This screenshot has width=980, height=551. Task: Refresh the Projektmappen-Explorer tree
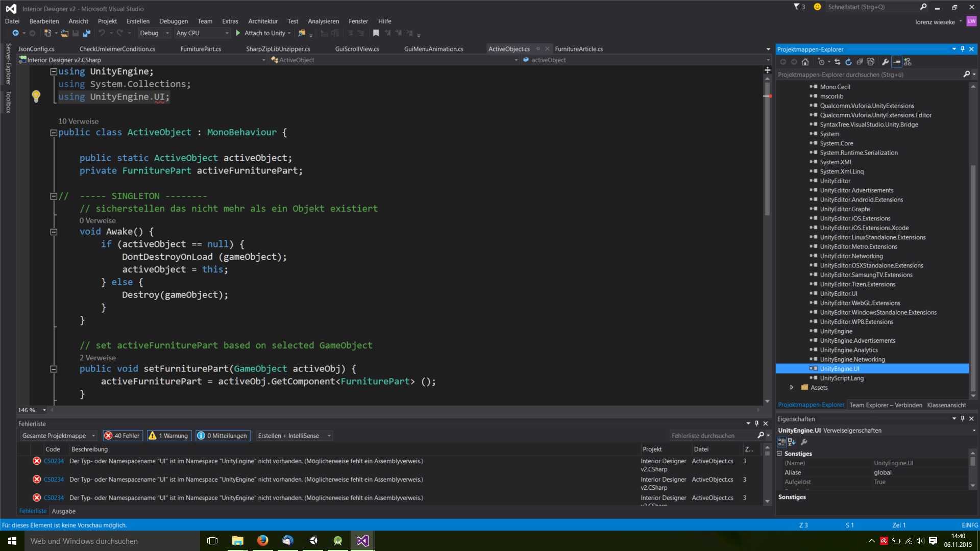pos(848,62)
